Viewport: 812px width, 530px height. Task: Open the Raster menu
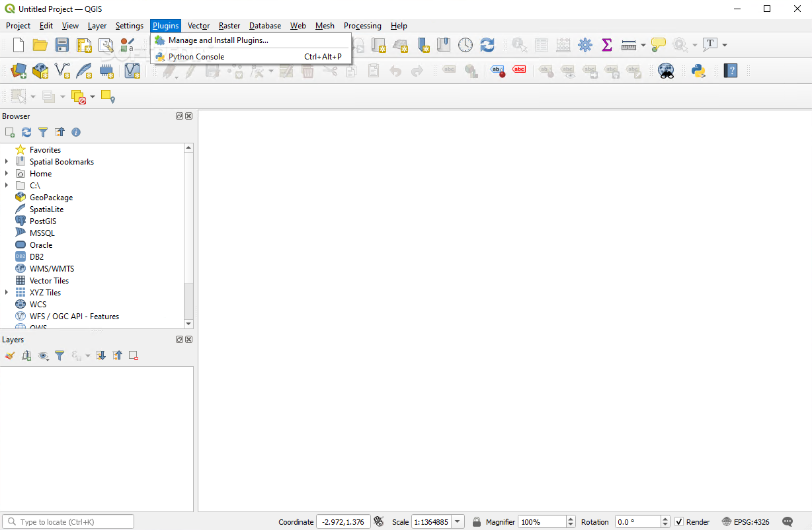click(229, 26)
